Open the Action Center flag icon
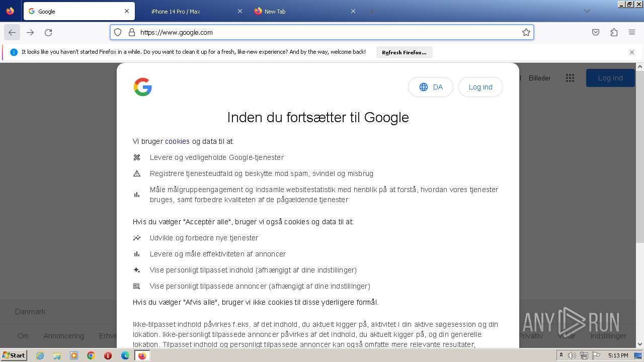Screen dimensions: 644x362 tap(596, 355)
